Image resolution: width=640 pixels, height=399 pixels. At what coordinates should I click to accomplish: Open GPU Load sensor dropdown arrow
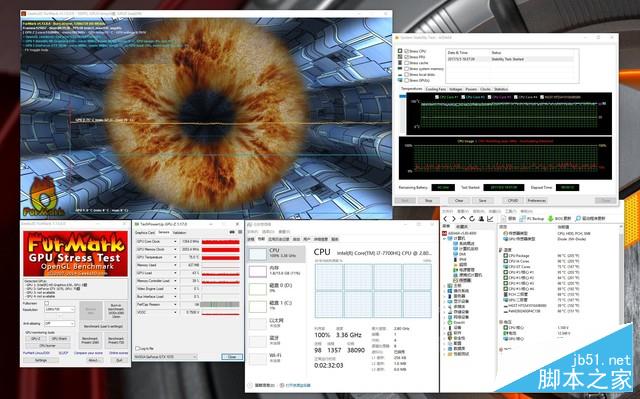[x=175, y=273]
